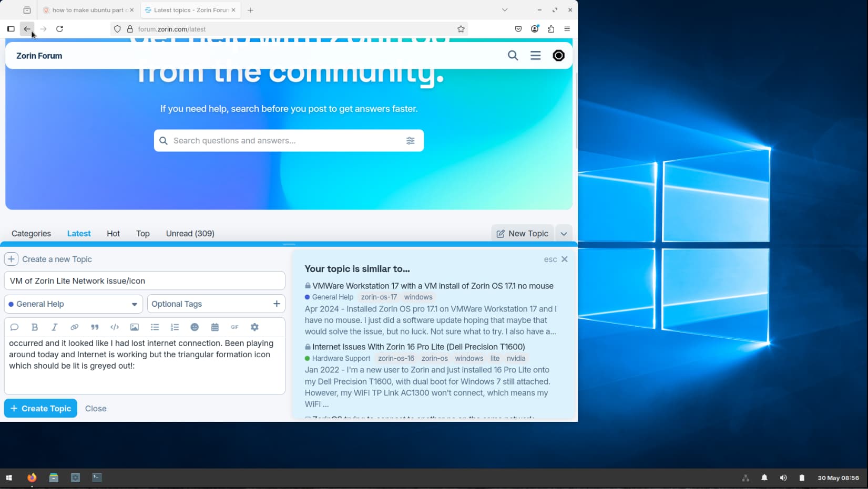
Task: Click the zorin-os-17 tag
Action: point(379,297)
